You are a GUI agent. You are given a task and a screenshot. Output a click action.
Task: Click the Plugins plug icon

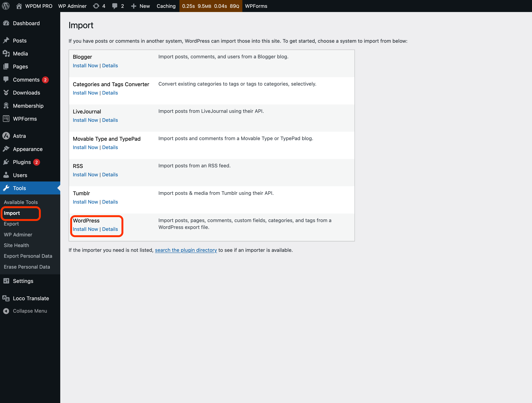6,162
